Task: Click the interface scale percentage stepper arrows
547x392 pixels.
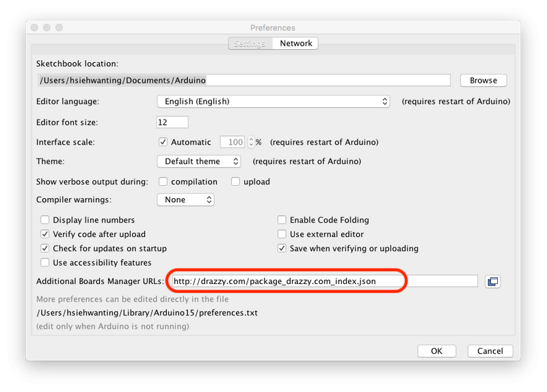Action: [251, 142]
